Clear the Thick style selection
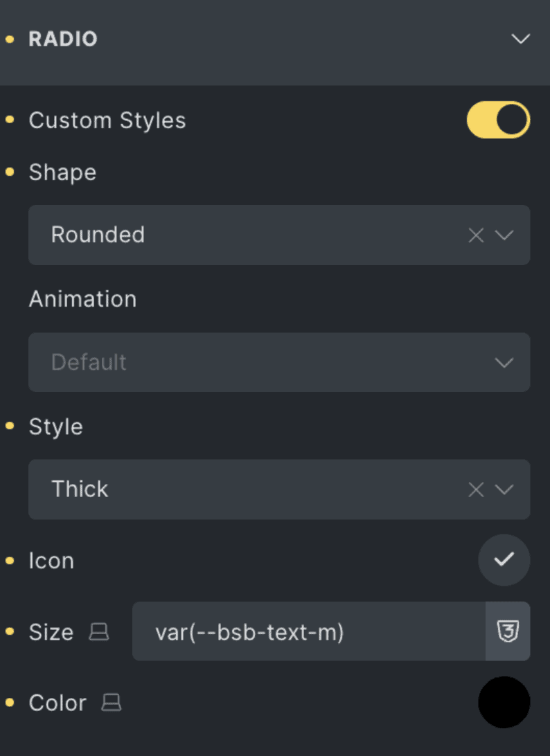The width and height of the screenshot is (550, 756). pyautogui.click(x=475, y=489)
